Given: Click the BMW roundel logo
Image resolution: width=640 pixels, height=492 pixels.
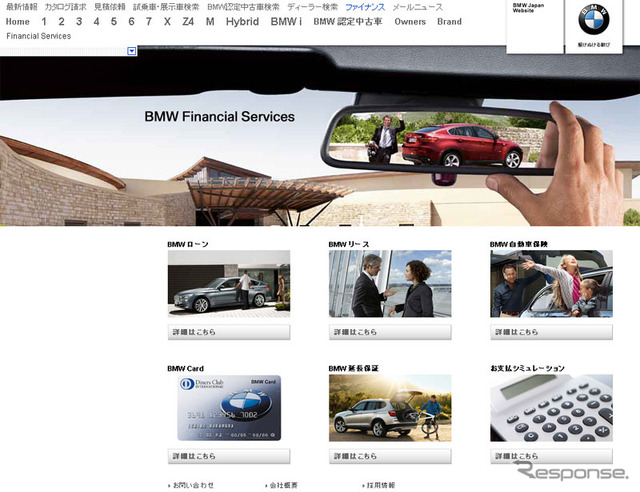Looking at the screenshot, I should (593, 19).
